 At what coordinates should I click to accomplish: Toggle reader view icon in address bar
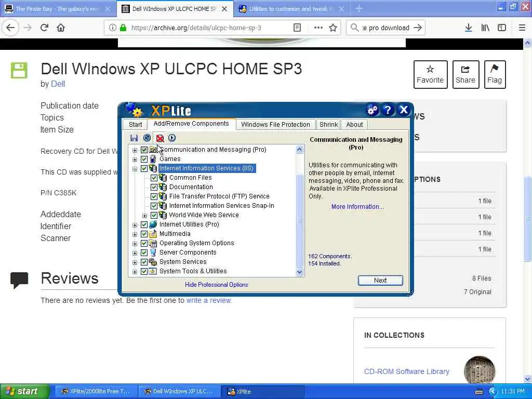(x=297, y=28)
